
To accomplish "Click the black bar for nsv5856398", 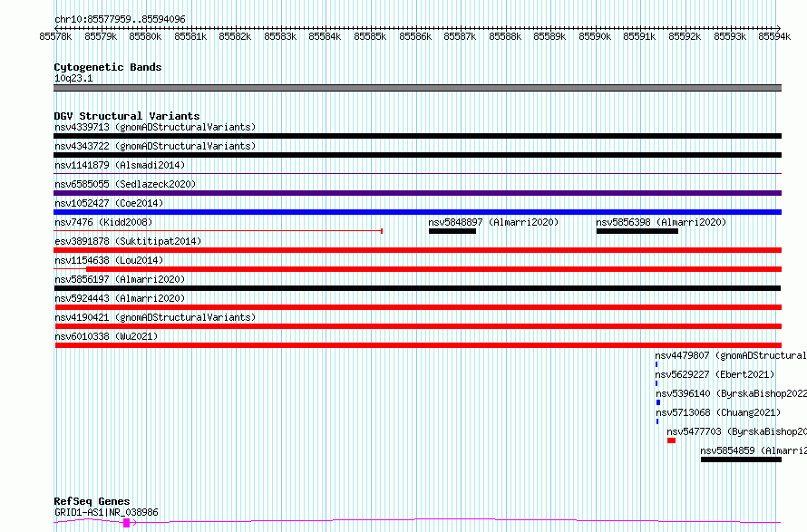I will [x=637, y=231].
